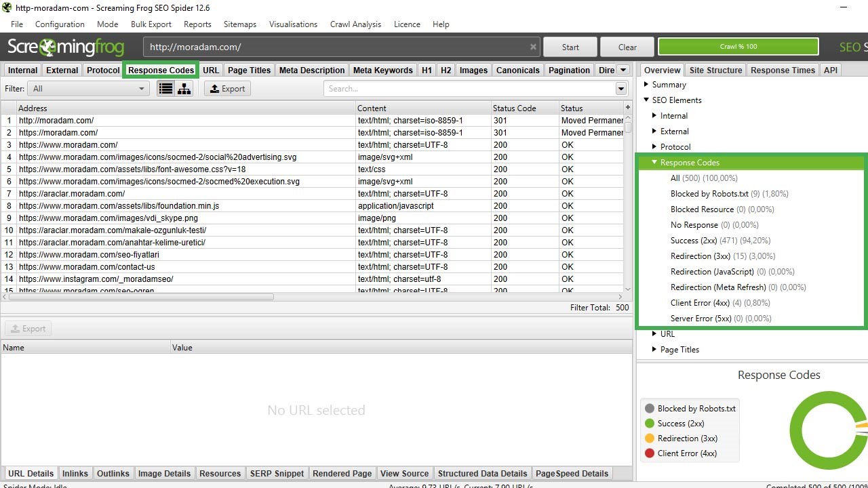Viewport: 868px width, 488px height.
Task: Open the Mode menu
Action: coord(107,24)
